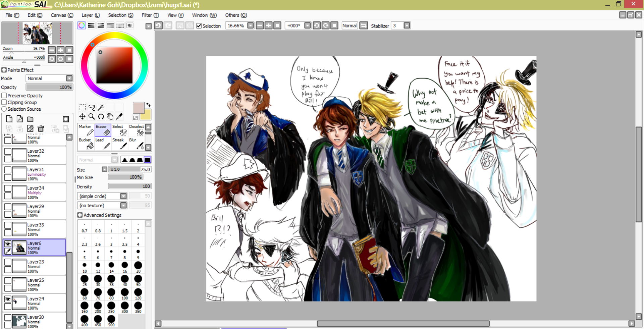The width and height of the screenshot is (644, 329).
Task: Open the brush Size multiplier dropdown
Action: point(105,169)
